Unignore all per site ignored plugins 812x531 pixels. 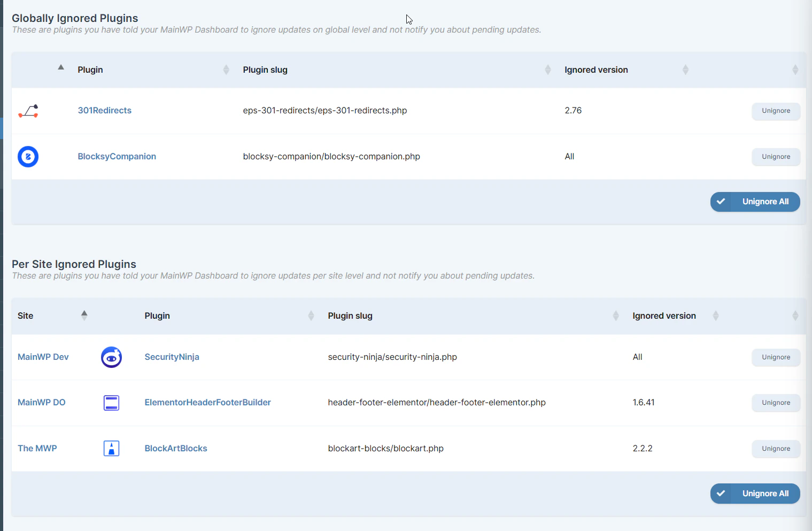coord(755,494)
